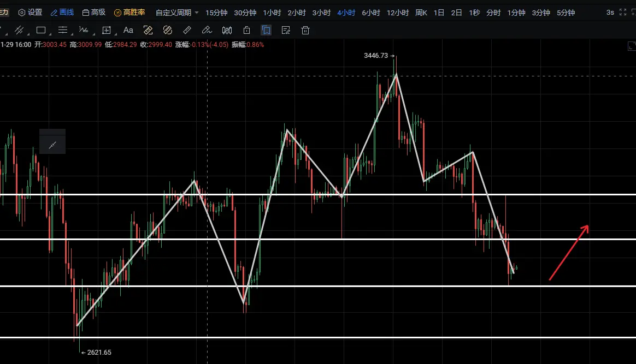Switch to the 5分钟 timeframe

pos(566,13)
